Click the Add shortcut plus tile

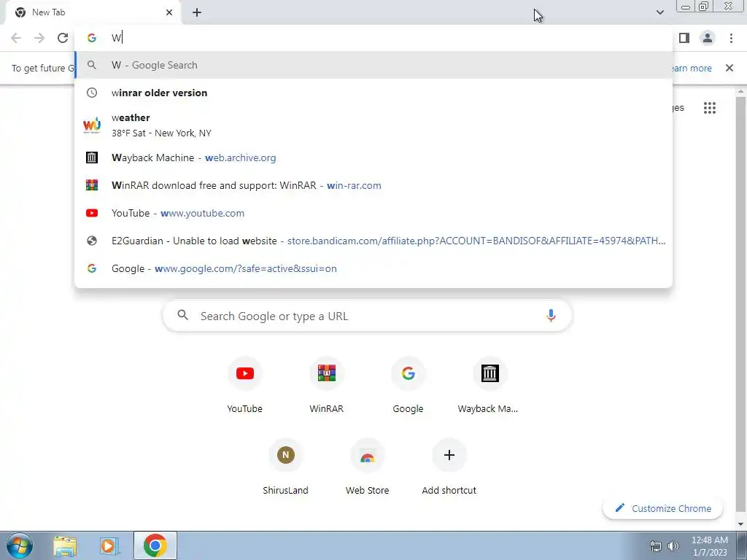click(x=449, y=467)
